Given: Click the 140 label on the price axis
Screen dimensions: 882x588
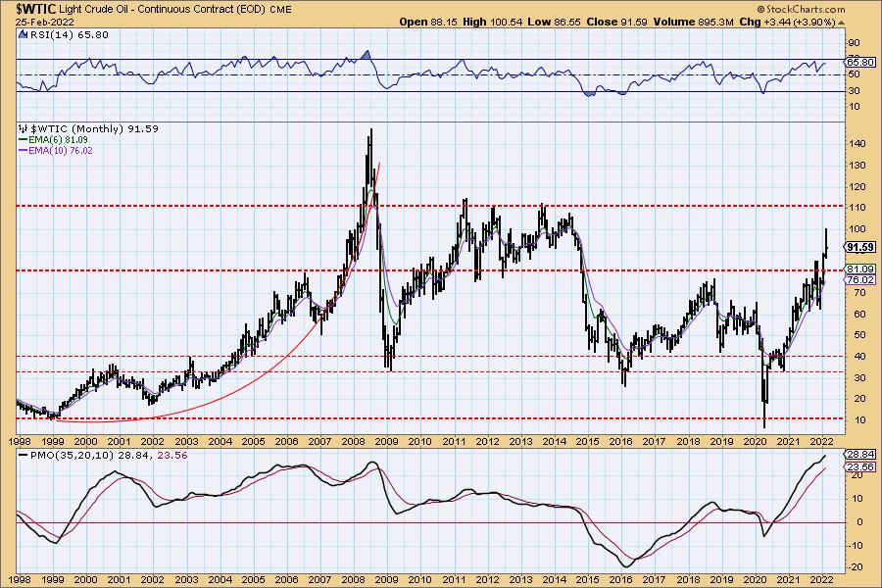Looking at the screenshot, I should [x=857, y=143].
